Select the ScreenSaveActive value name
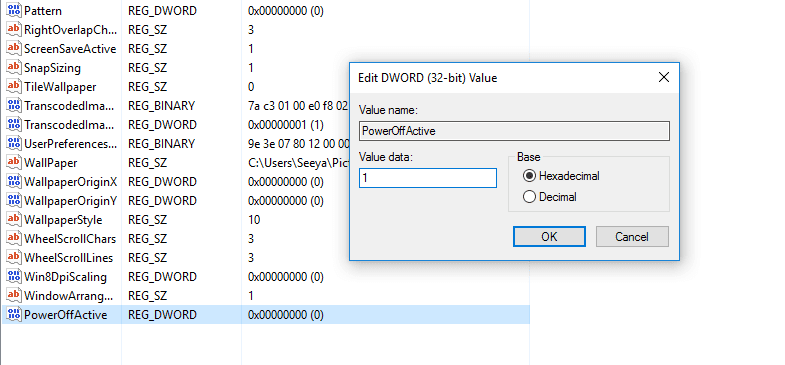 tap(70, 49)
